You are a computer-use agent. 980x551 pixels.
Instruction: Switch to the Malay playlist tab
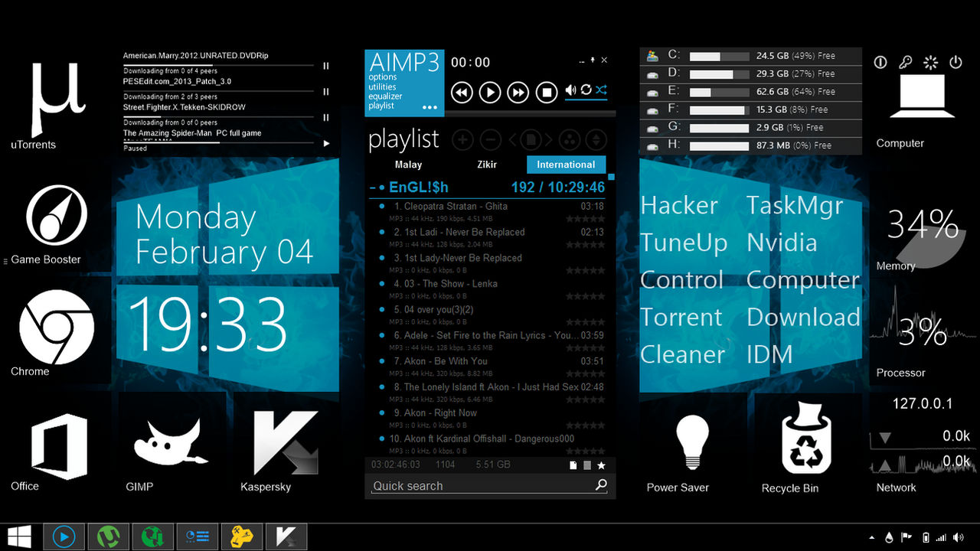pyautogui.click(x=408, y=165)
